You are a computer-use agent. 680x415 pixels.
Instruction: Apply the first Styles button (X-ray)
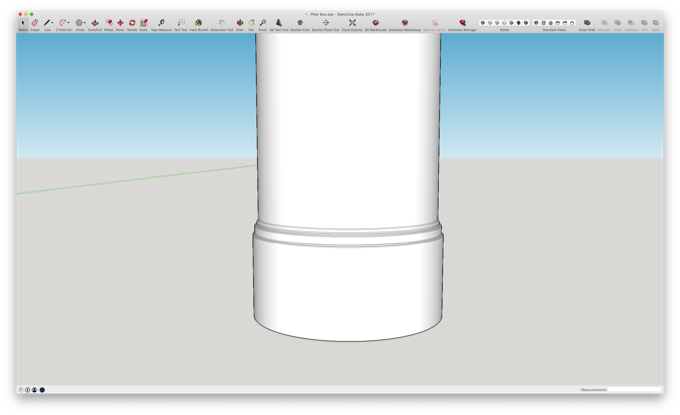[x=483, y=23]
